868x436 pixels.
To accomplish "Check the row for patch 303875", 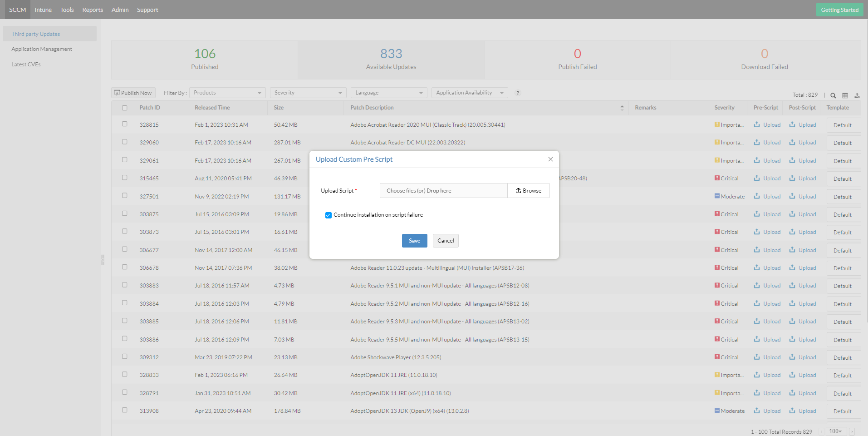I will click(124, 213).
